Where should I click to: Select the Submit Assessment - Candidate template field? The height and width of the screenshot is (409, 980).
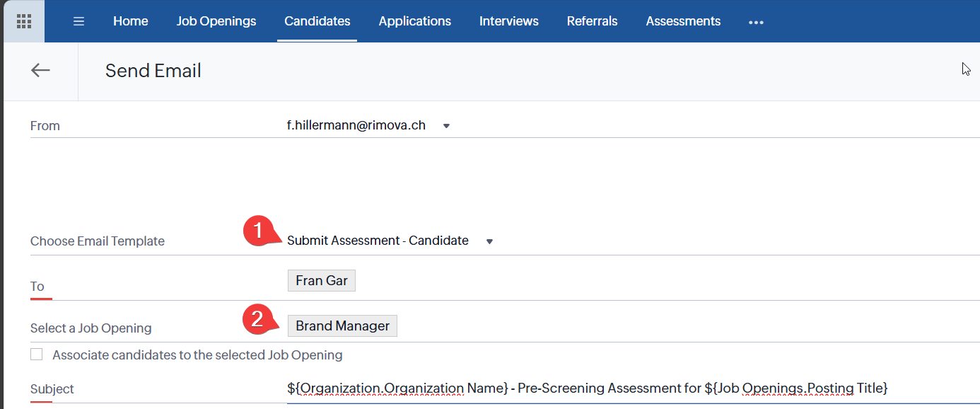click(378, 241)
